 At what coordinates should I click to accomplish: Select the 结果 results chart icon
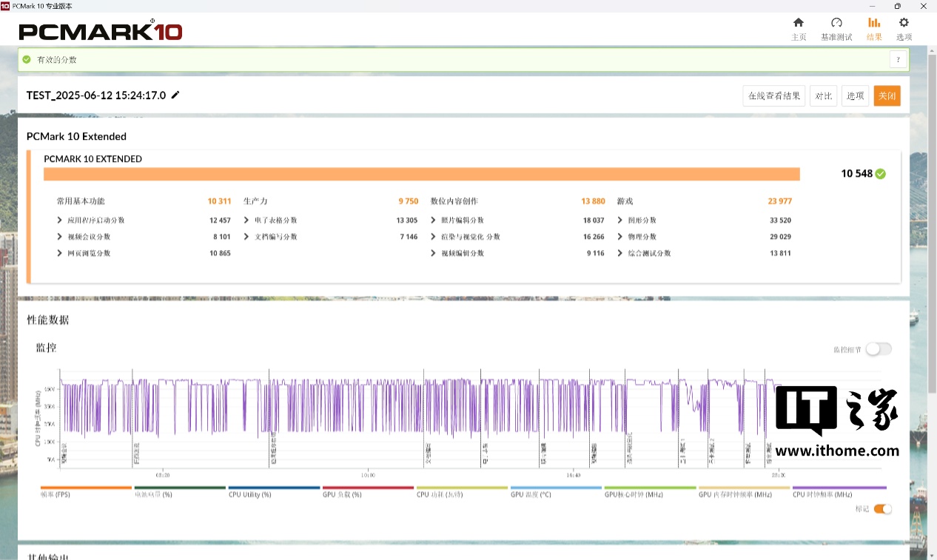click(x=874, y=23)
